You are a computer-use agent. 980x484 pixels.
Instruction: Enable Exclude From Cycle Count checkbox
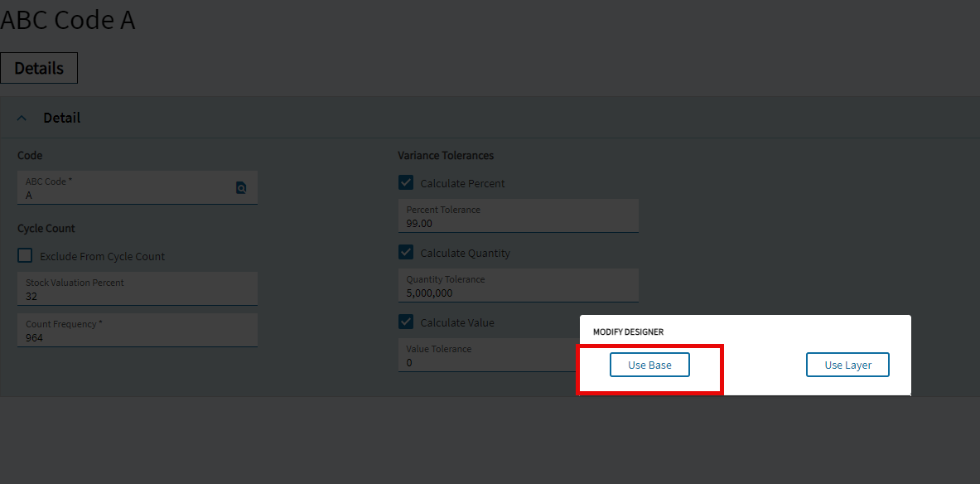[25, 256]
